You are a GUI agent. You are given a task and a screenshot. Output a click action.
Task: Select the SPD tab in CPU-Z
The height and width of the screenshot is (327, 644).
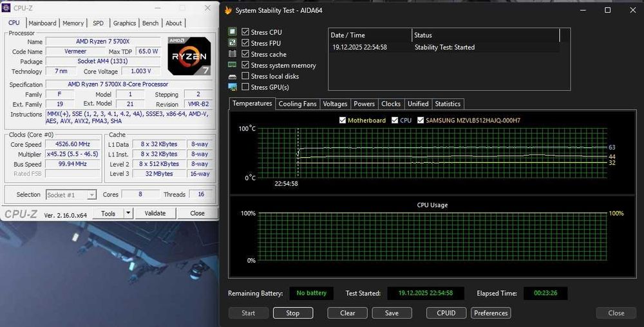point(98,23)
